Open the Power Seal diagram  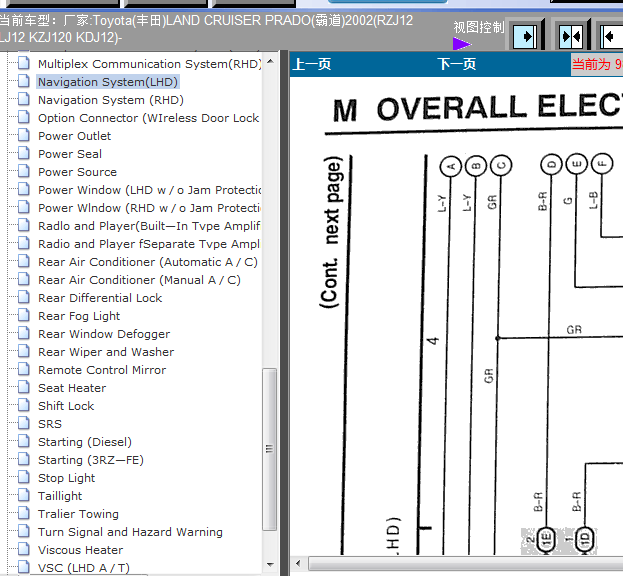[x=70, y=154]
